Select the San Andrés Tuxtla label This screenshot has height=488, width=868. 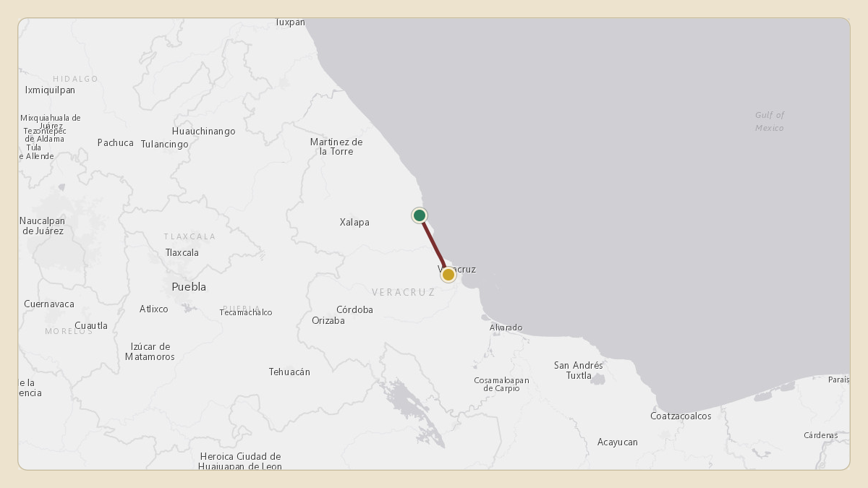579,371
